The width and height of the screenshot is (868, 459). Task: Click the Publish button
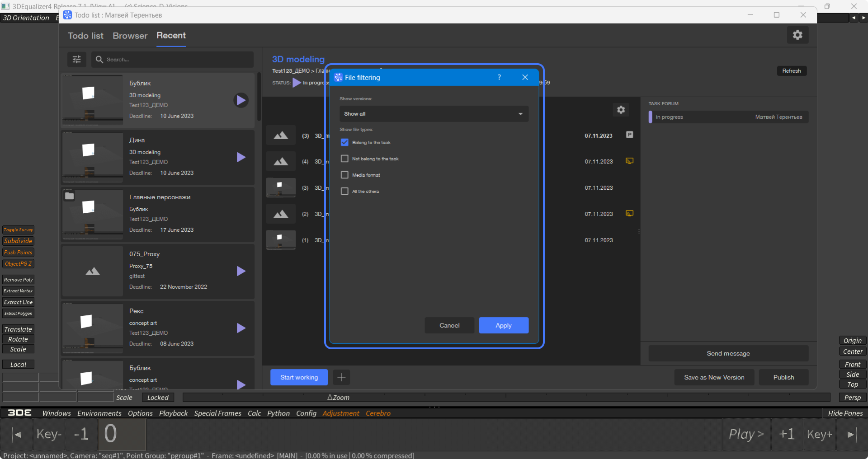point(783,377)
